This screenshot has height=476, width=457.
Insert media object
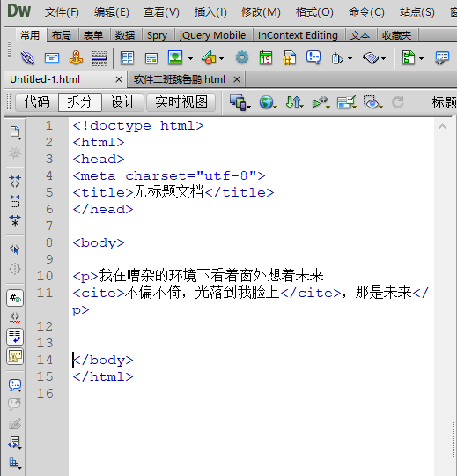pos(209,57)
